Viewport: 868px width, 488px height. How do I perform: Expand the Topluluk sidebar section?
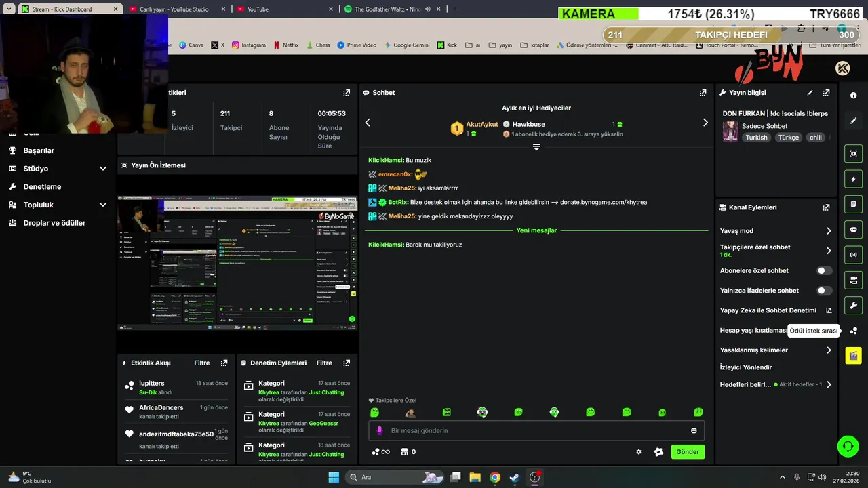103,205
